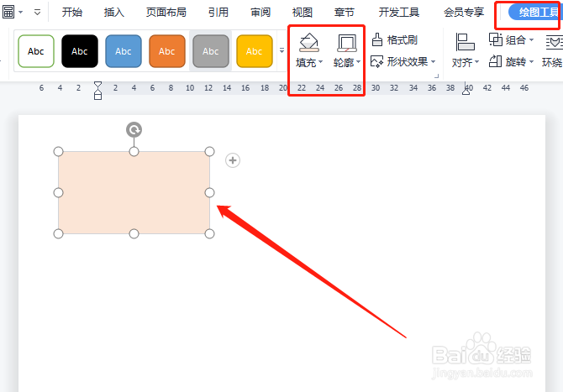Select the Format Painter (格式刷) tool

(394, 39)
